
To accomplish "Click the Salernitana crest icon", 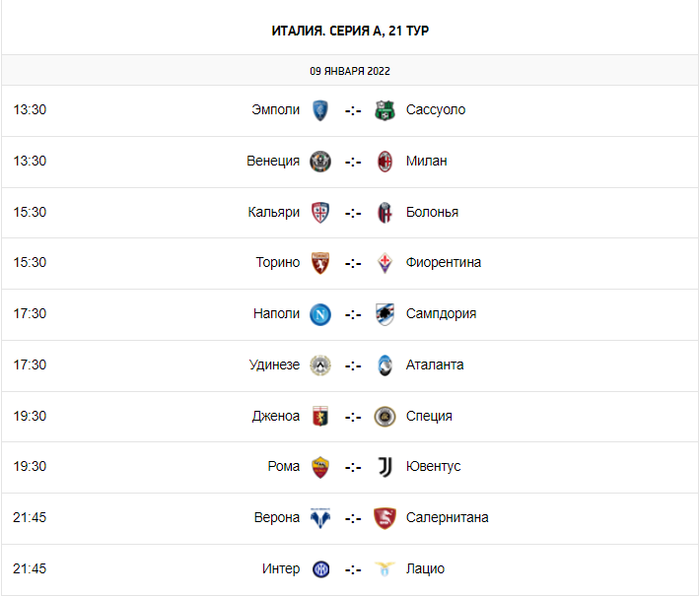I will [x=385, y=518].
